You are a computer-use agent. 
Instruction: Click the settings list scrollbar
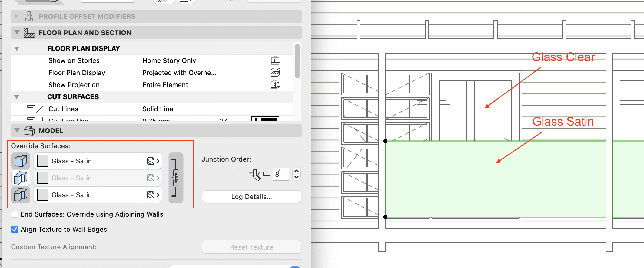tap(297, 61)
